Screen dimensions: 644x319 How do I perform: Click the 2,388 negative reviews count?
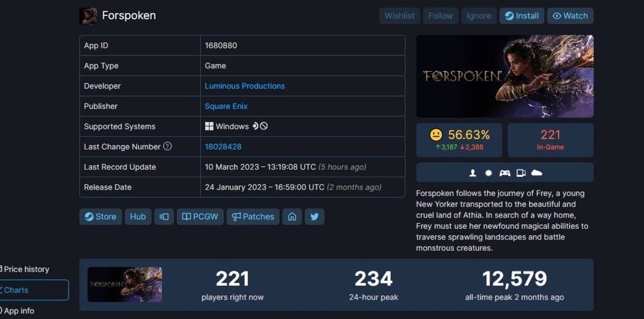472,147
